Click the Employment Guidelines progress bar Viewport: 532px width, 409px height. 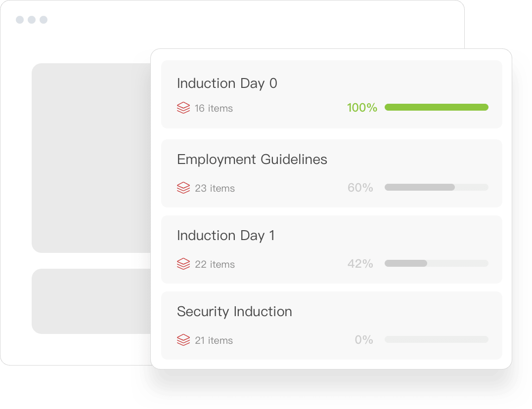[436, 187]
